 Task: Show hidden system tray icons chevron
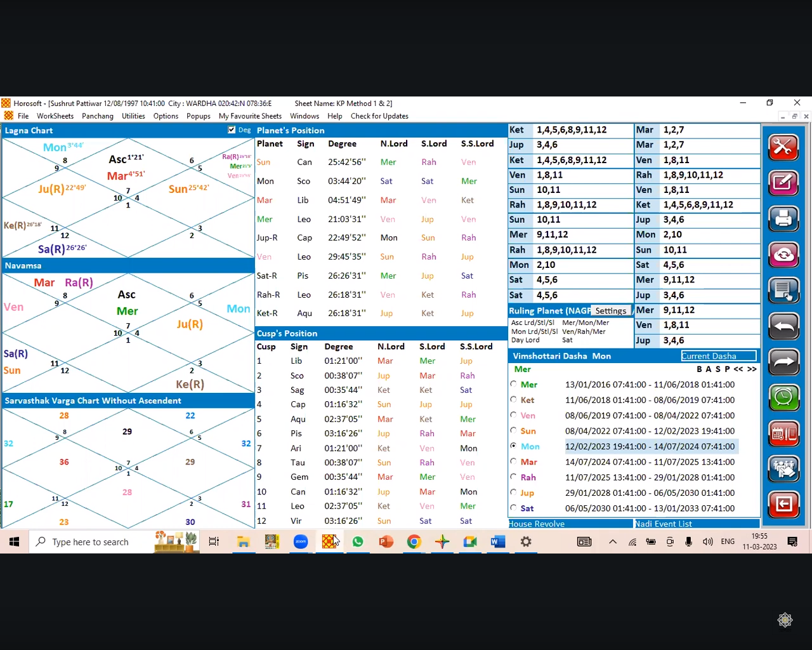pos(612,541)
